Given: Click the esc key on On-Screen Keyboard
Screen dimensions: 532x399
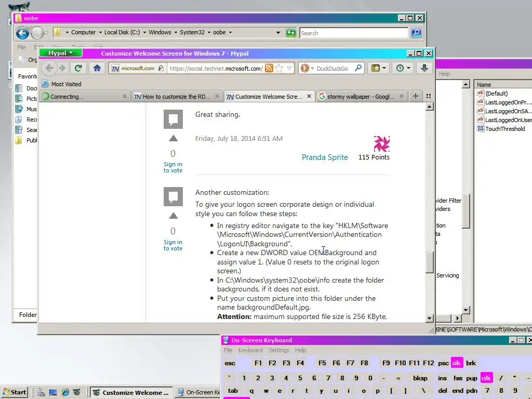Looking at the screenshot, I should [x=230, y=363].
